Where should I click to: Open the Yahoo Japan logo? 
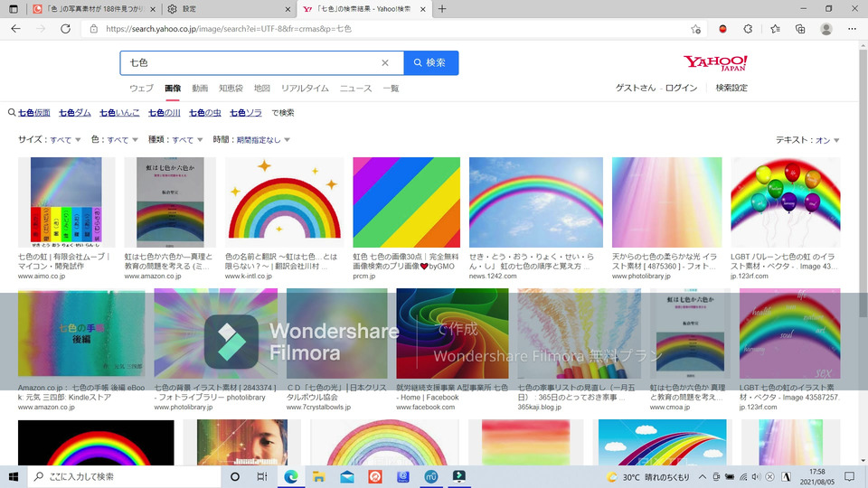click(x=715, y=62)
